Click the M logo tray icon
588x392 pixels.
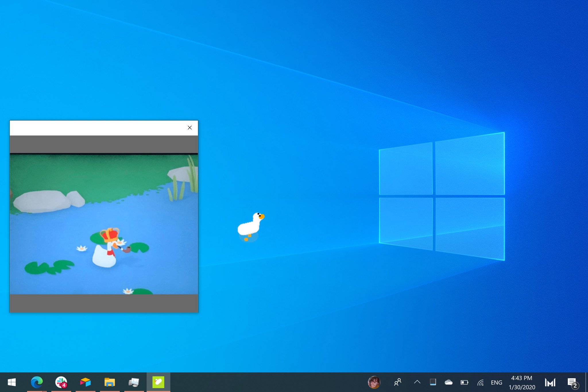(x=550, y=382)
